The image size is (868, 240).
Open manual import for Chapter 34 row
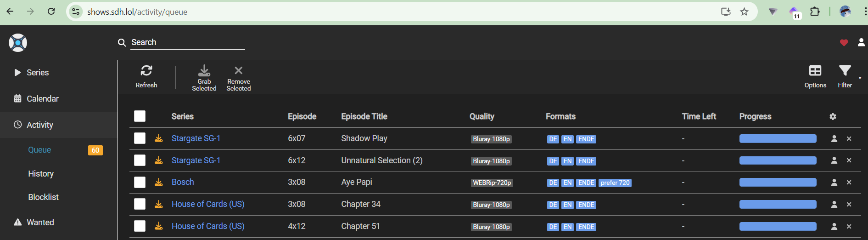tap(834, 204)
